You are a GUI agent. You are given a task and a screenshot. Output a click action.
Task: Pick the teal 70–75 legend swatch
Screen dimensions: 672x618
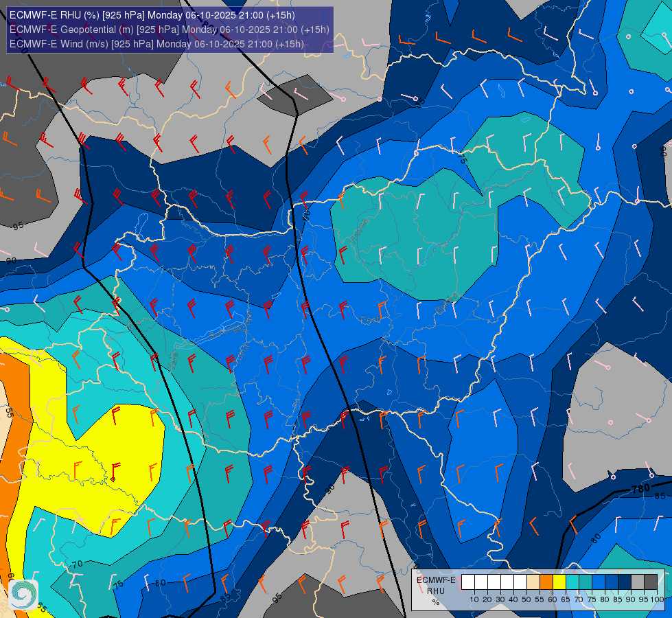586,582
